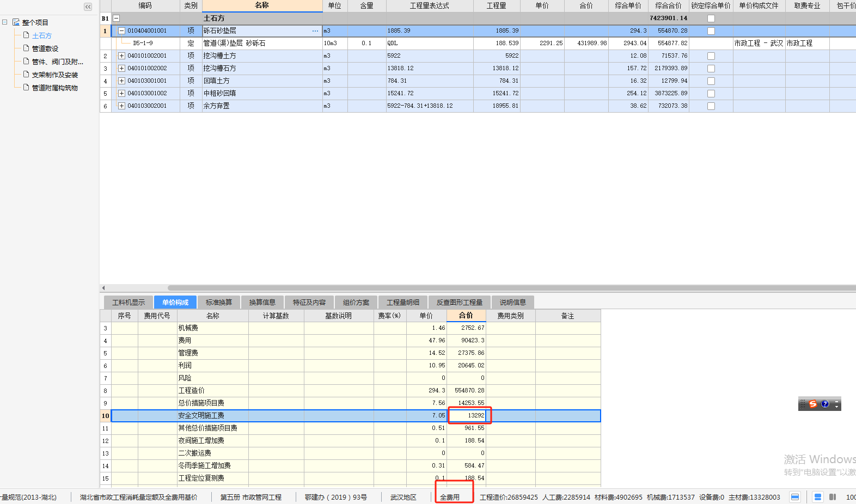
Task: Click the scroll-left arrow of top grid
Action: (103, 288)
